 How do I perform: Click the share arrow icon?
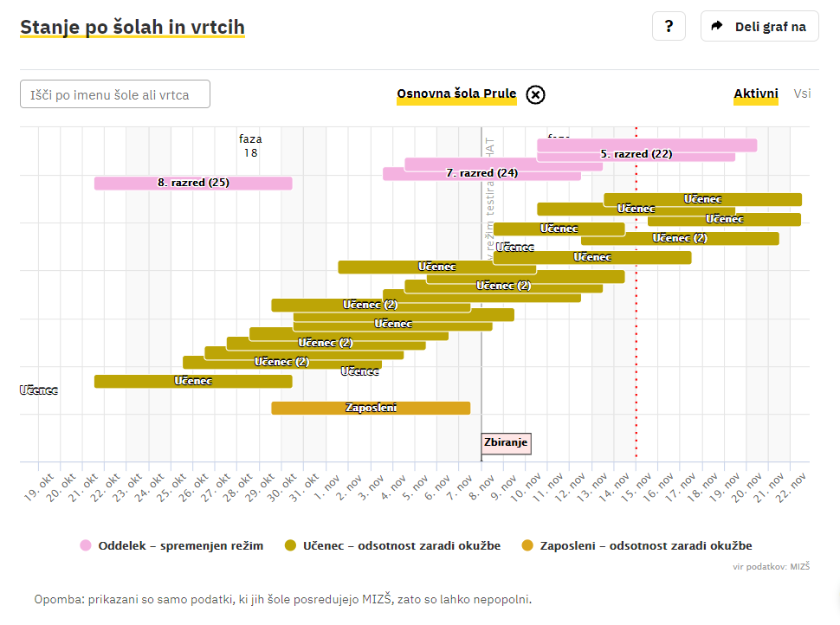pos(716,26)
